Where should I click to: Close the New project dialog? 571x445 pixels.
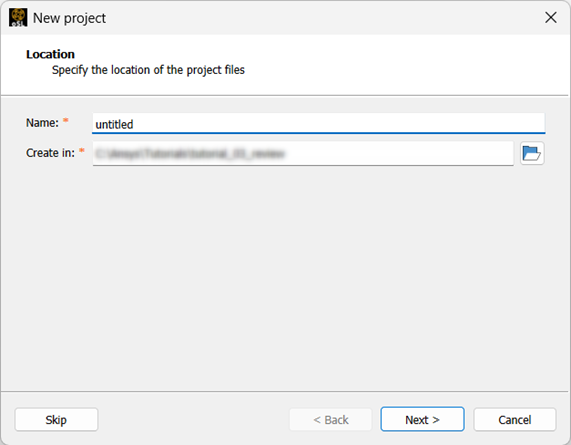pyautogui.click(x=551, y=17)
